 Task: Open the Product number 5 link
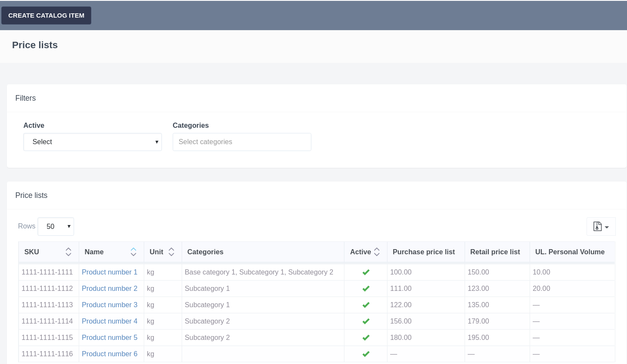109,338
